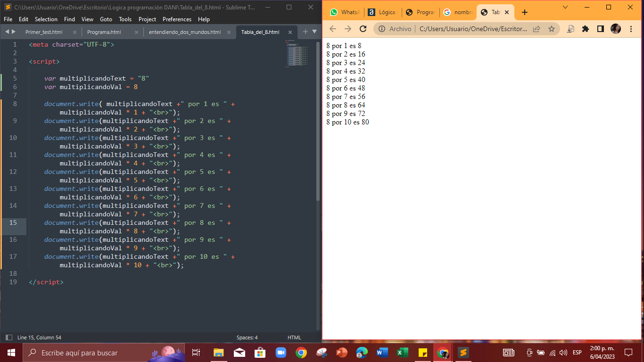
Task: Open the Help menu
Action: [x=204, y=19]
